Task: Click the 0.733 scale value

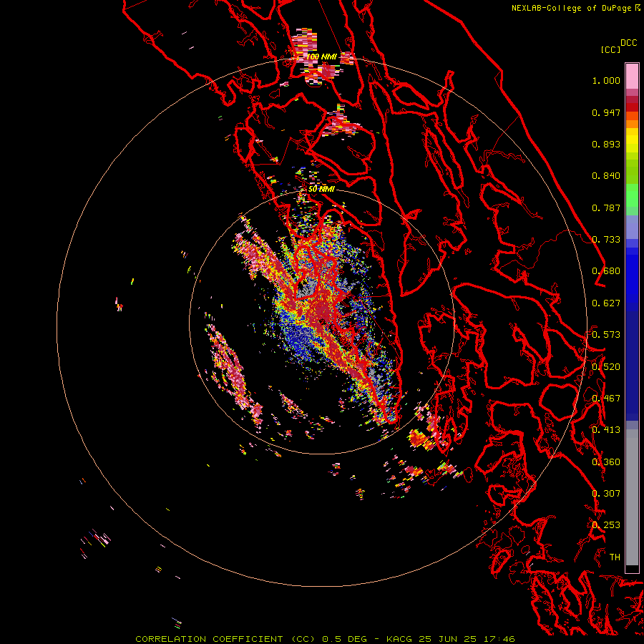Action: coord(606,240)
